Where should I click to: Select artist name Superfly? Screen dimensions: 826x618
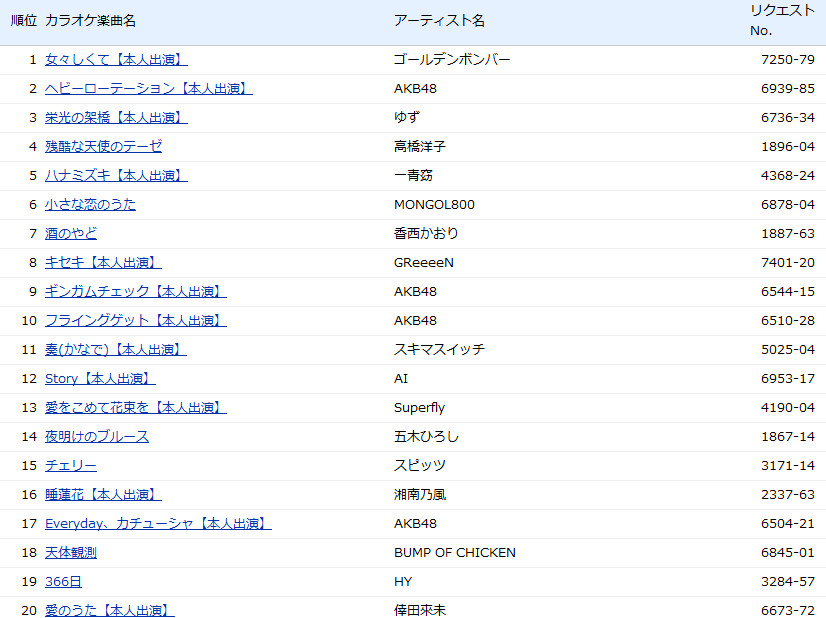(x=419, y=407)
